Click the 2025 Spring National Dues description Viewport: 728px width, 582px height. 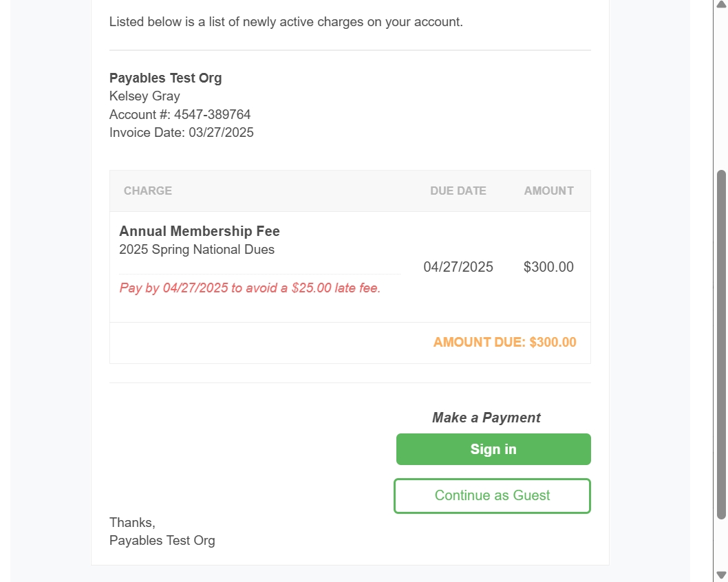pos(196,250)
